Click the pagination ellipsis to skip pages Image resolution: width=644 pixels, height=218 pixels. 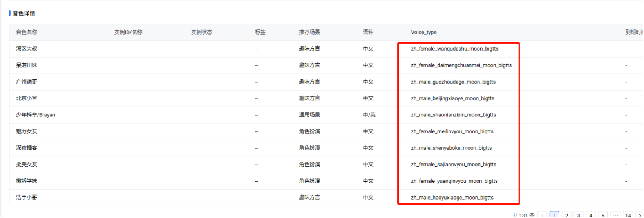[615, 215]
